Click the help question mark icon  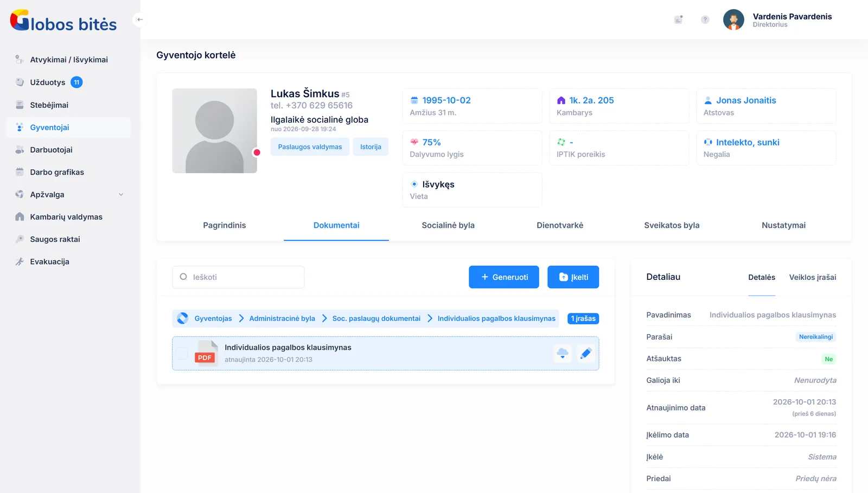click(705, 20)
